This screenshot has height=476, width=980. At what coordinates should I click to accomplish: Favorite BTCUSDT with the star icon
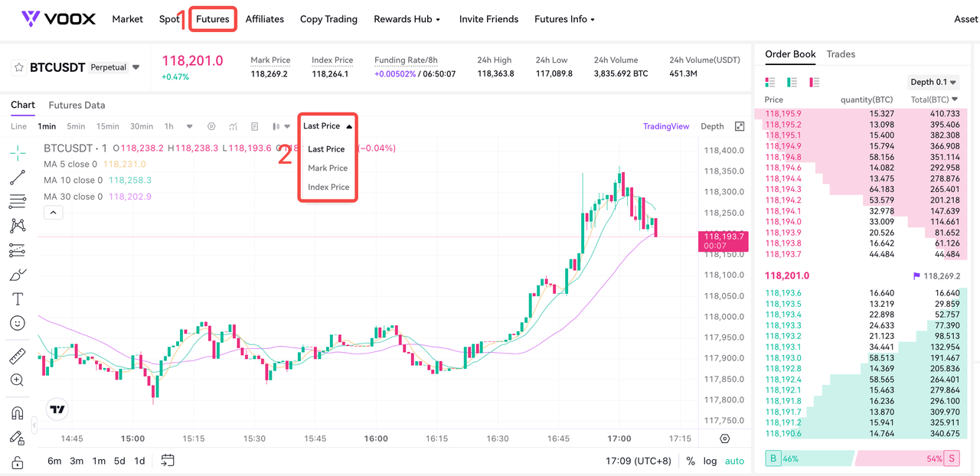coord(18,67)
